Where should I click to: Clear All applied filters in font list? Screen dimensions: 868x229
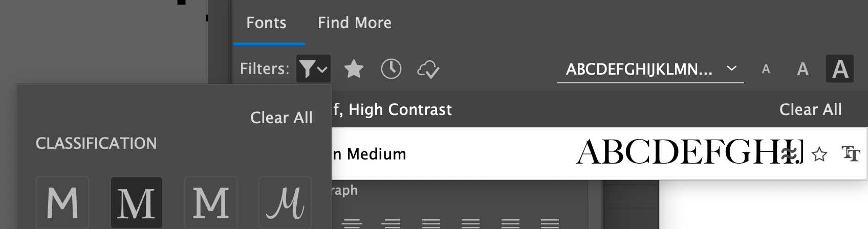click(x=810, y=109)
